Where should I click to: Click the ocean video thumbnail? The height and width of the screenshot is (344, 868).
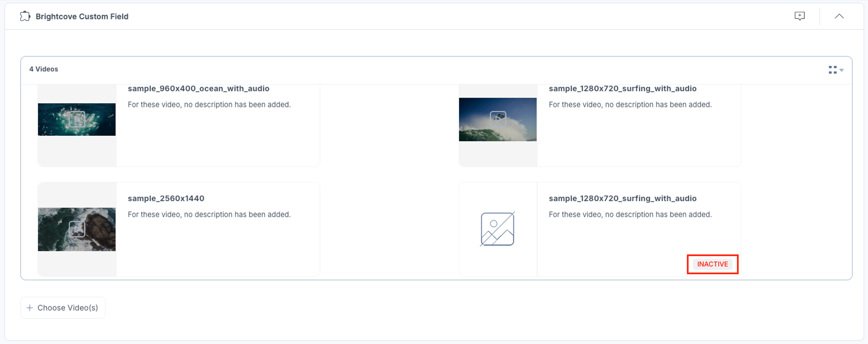coord(77,119)
